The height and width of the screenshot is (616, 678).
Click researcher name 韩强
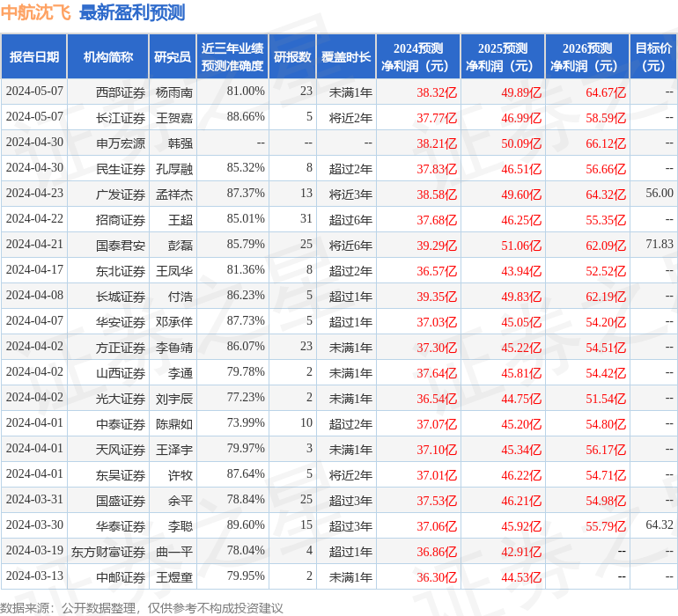(181, 143)
